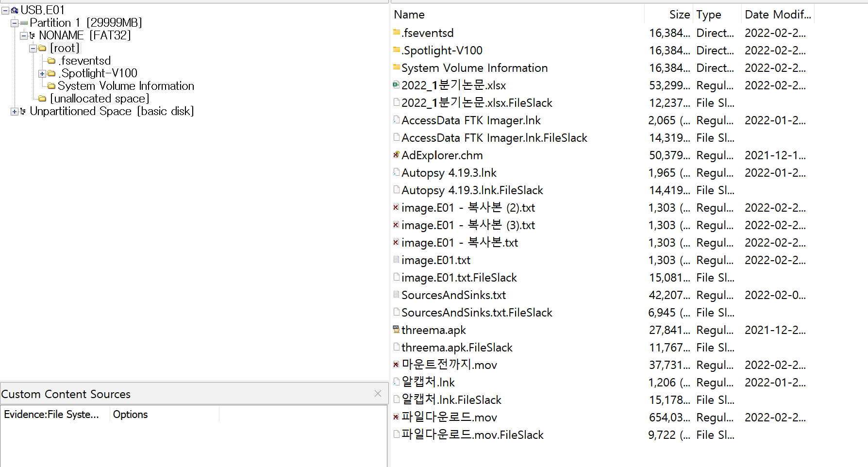Screen dimensions: 868x467
Task: Click the help-file icon of AdExplorer.chm
Action: point(396,154)
